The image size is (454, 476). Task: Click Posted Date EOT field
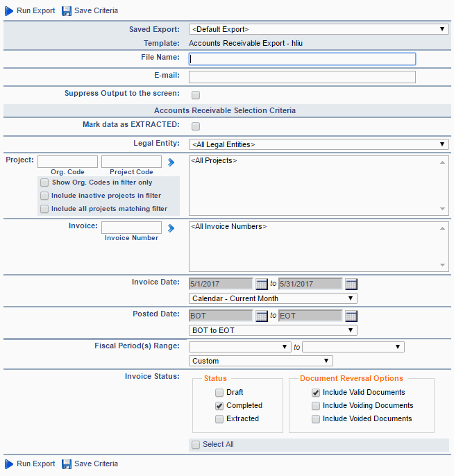click(310, 316)
